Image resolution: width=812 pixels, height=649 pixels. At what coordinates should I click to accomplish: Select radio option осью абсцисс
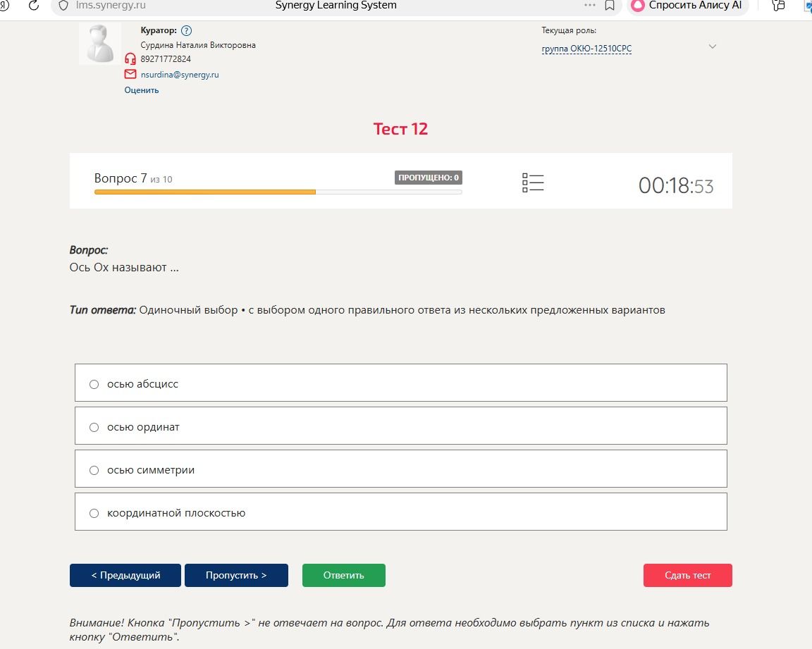[94, 384]
